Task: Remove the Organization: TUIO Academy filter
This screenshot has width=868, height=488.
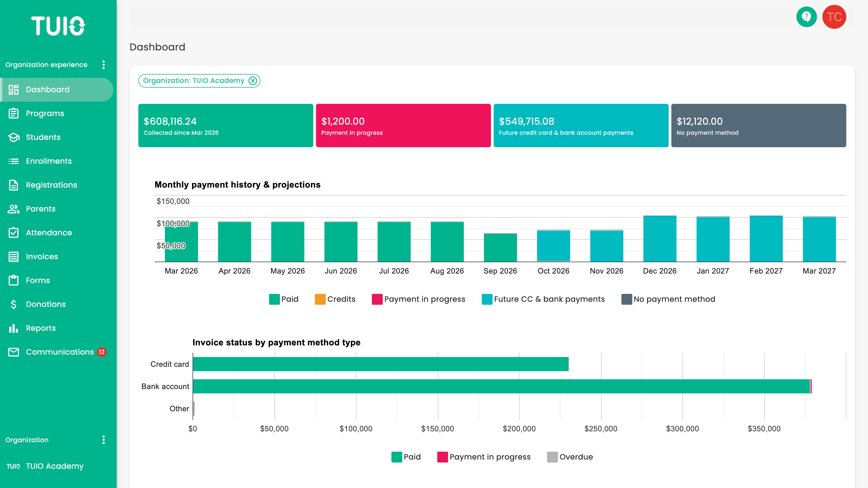Action: [253, 81]
